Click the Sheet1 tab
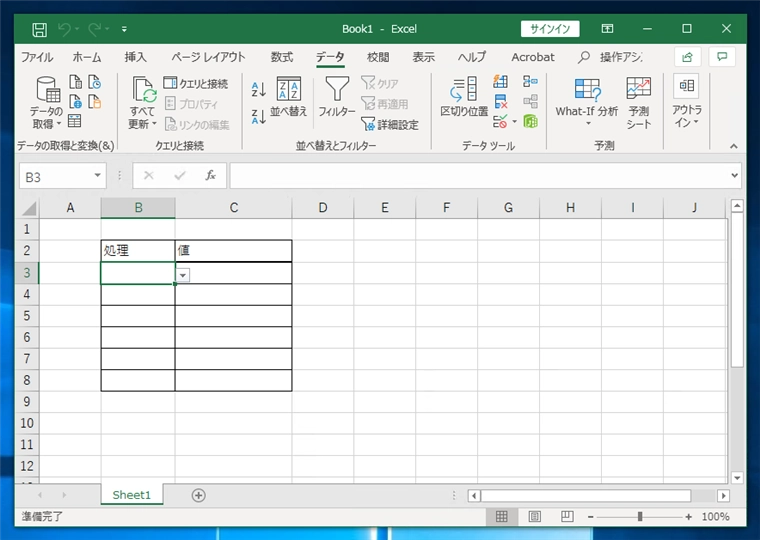The image size is (760, 540). pyautogui.click(x=132, y=495)
